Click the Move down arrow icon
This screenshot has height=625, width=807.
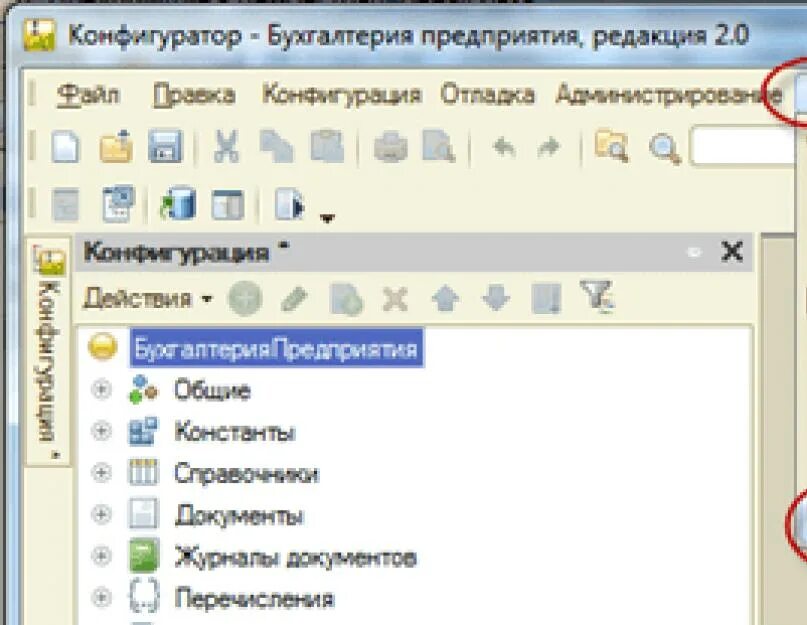coord(496,299)
